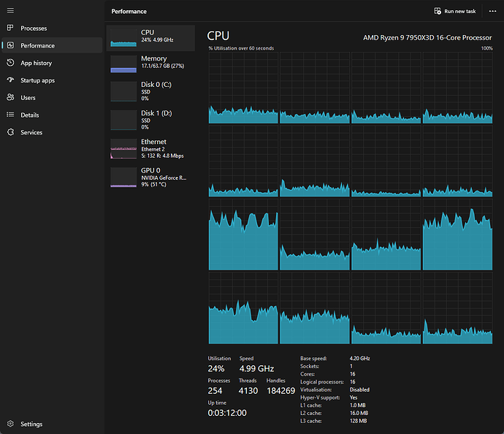The height and width of the screenshot is (434, 504).
Task: Go to the Processes page
Action: (x=52, y=28)
